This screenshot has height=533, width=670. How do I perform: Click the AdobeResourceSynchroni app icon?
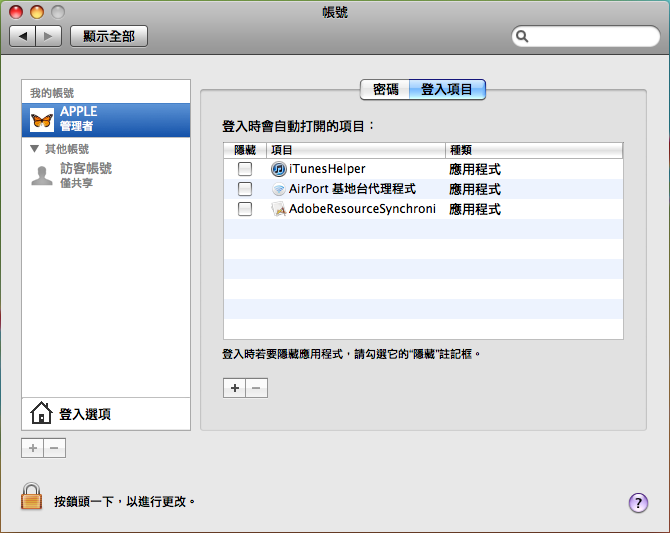[279, 209]
